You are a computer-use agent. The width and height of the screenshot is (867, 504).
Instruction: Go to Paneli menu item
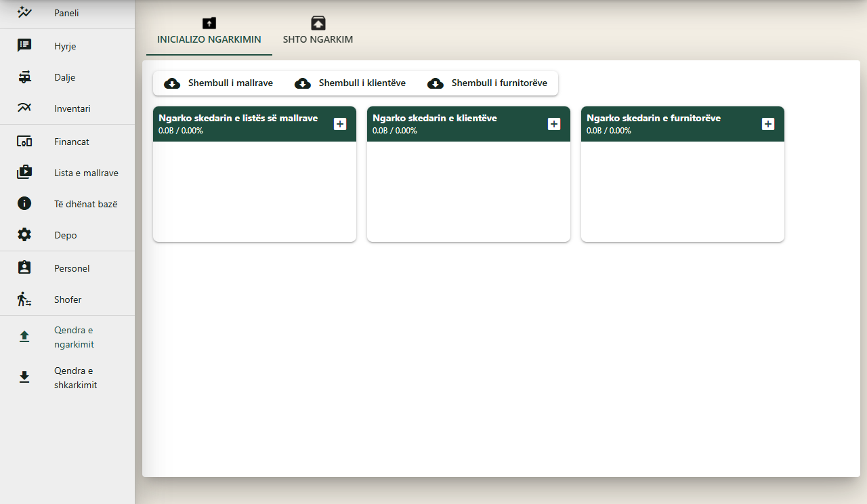68,12
